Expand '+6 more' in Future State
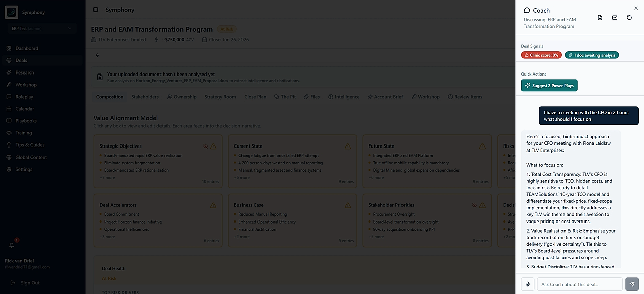This screenshot has width=644, height=294. (x=376, y=178)
